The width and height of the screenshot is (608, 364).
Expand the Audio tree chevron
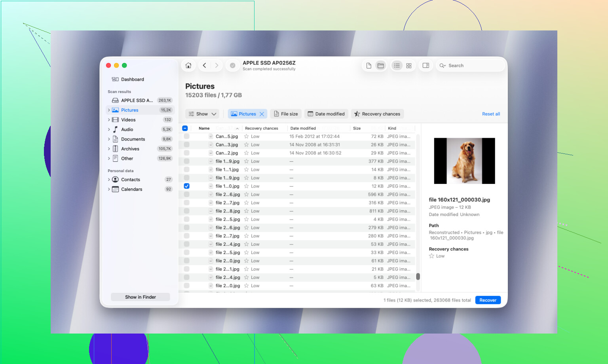tap(109, 129)
